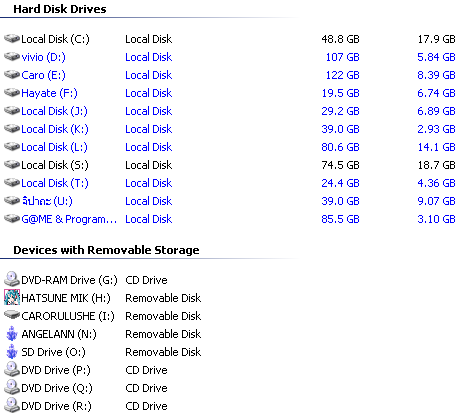Viewport: 466px width, 419px height.
Task: Select the 'Local Disk (J:)' name
Action: coord(54,111)
